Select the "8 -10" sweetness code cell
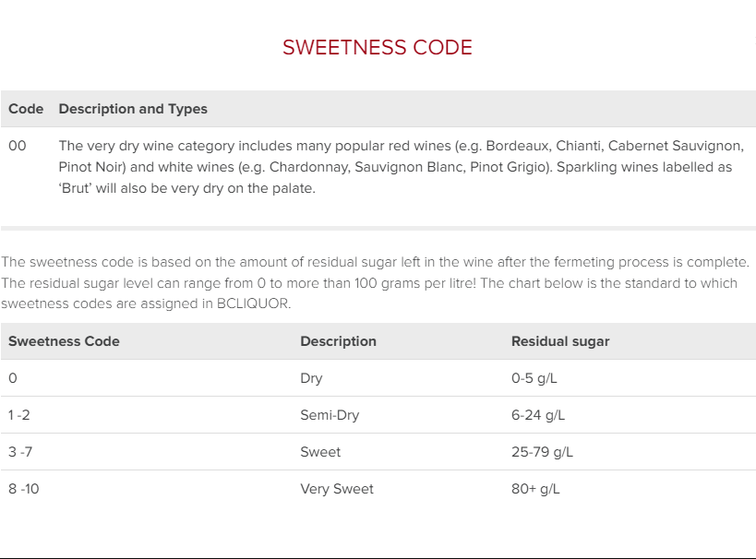Image resolution: width=756 pixels, height=559 pixels. click(x=24, y=489)
